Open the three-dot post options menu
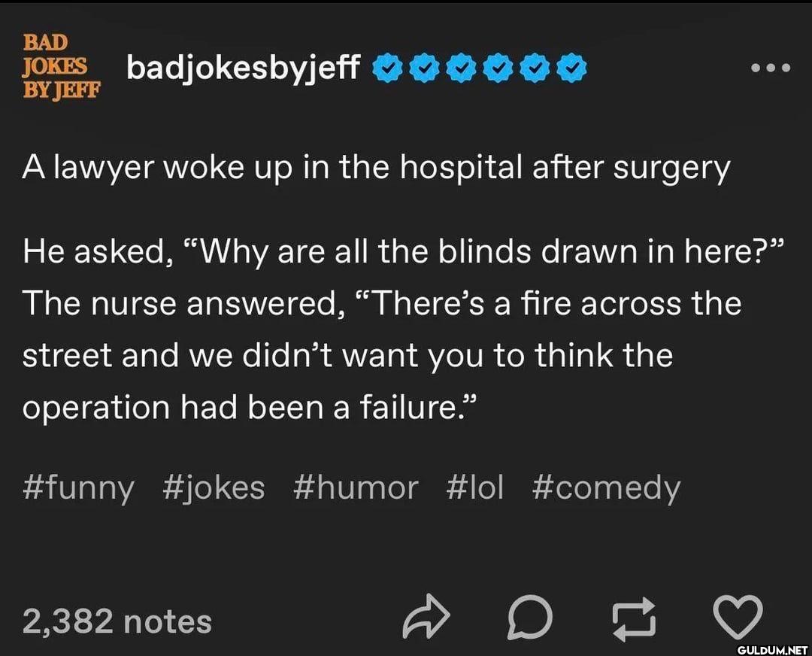The image size is (812, 656). (771, 68)
